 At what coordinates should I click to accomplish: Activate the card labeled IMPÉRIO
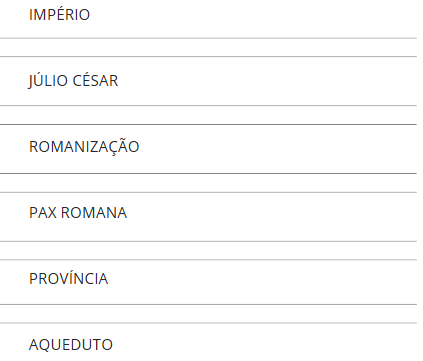208,19
